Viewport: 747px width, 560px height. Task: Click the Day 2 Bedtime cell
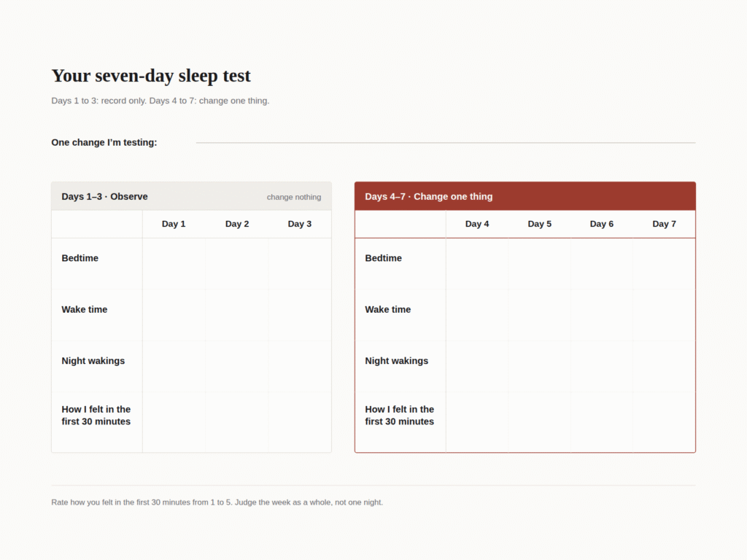(x=237, y=264)
